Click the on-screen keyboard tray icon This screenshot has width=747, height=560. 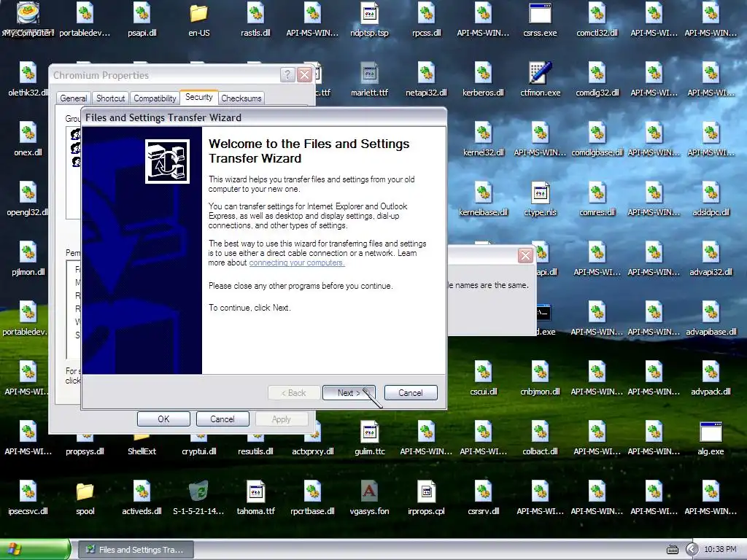672,550
